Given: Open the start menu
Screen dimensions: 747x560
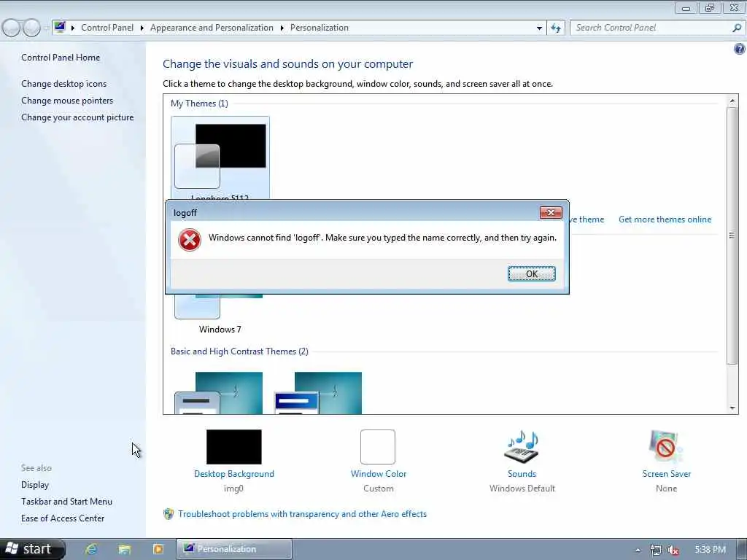Looking at the screenshot, I should tap(31, 549).
